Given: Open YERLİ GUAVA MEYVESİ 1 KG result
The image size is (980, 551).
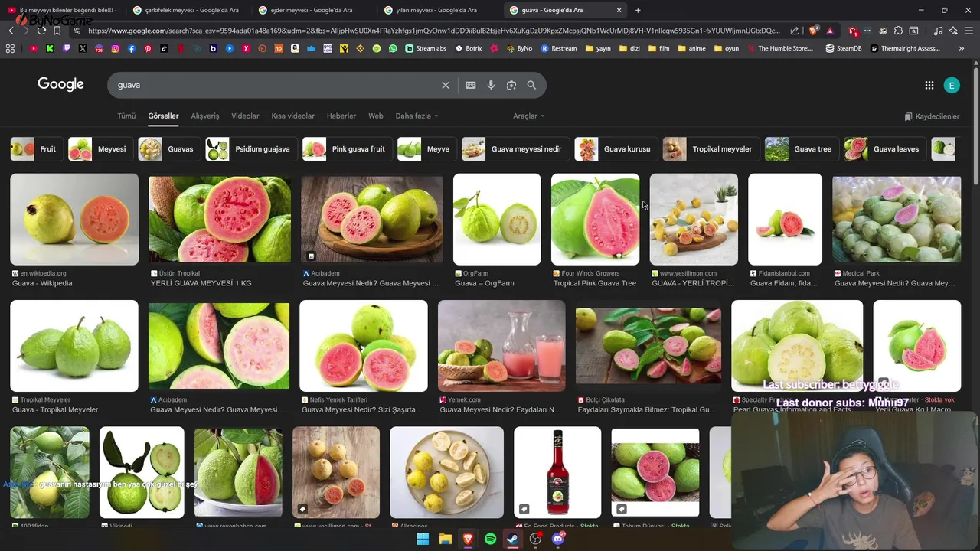Looking at the screenshot, I should coord(201,283).
